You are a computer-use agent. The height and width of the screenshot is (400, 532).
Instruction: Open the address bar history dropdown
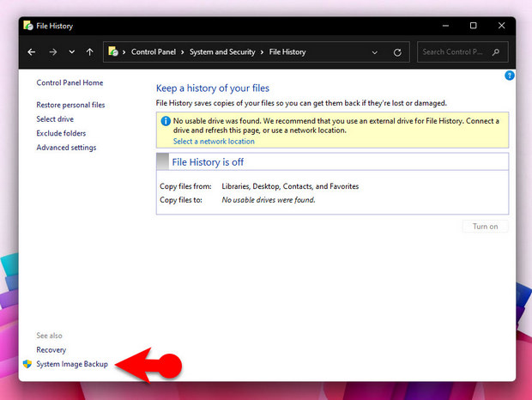(375, 52)
